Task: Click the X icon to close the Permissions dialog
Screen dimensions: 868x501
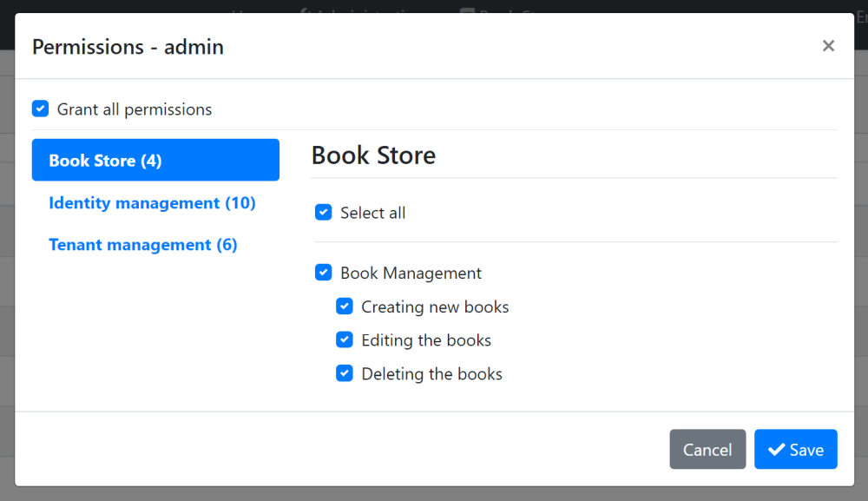Action: click(828, 45)
